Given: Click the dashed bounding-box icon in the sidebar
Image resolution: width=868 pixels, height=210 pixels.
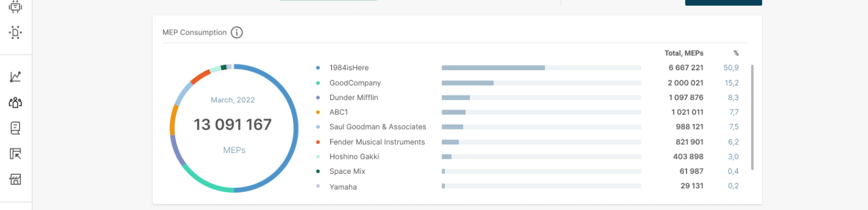Looking at the screenshot, I should tap(15, 32).
